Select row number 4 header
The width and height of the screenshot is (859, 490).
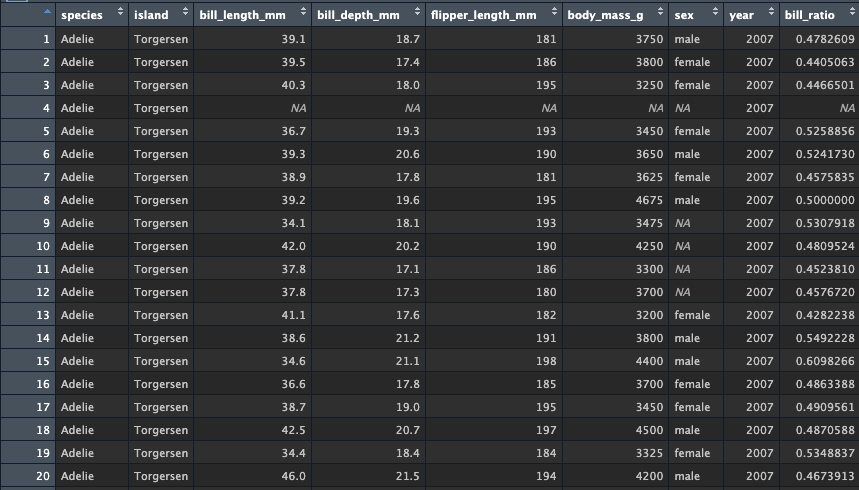(x=28, y=108)
